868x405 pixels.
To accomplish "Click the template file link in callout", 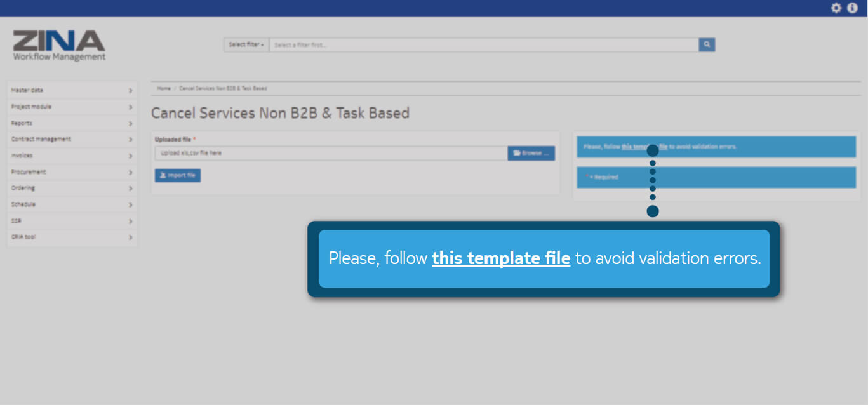I will tap(500, 258).
